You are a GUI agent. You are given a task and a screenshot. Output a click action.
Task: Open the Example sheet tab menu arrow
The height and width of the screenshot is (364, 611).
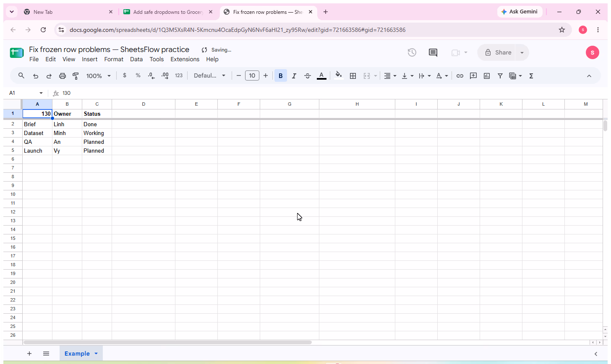(x=96, y=354)
